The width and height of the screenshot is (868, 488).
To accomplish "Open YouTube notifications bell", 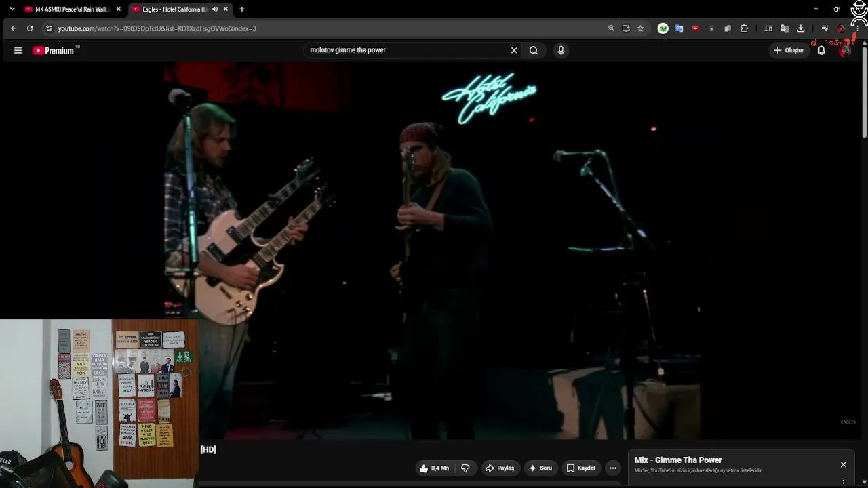I will (x=821, y=50).
